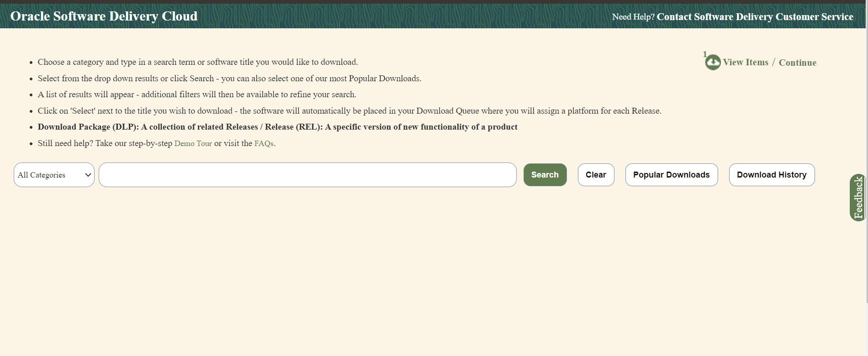Contact Software Delivery Customer Service link
Screen dimensions: 868x356
[x=755, y=17]
